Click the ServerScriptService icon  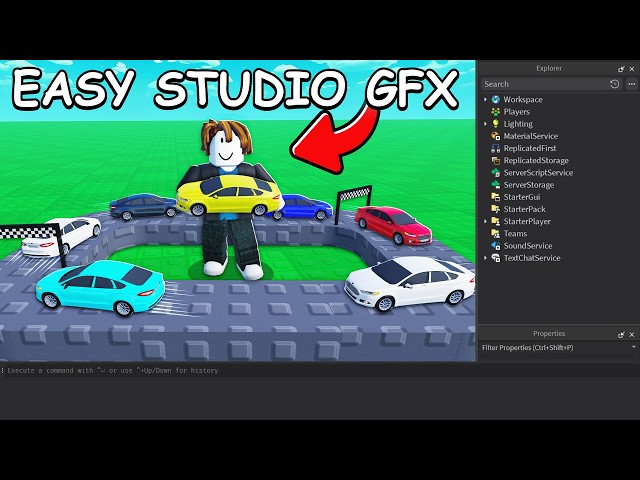coord(496,173)
